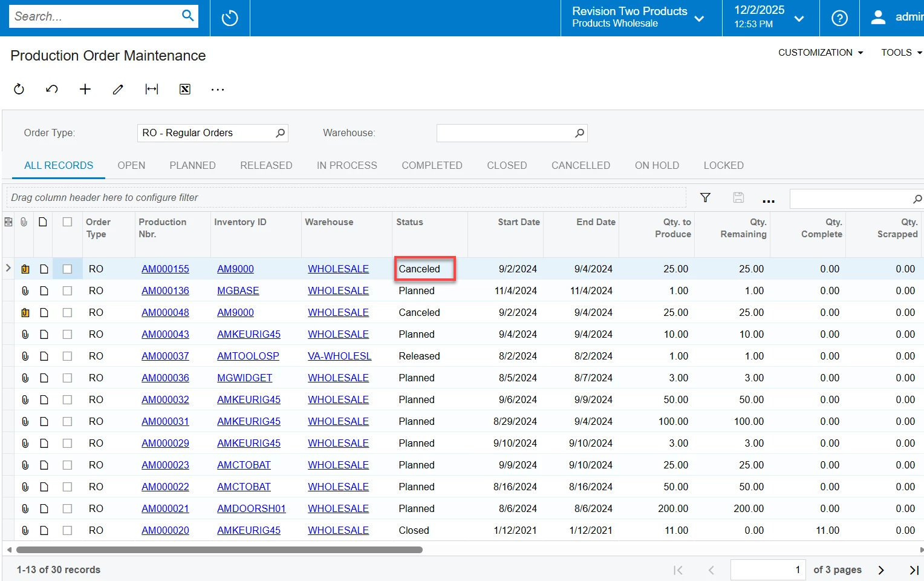Open production order AM000020 link
Screen dimensions: 924x581
point(165,530)
